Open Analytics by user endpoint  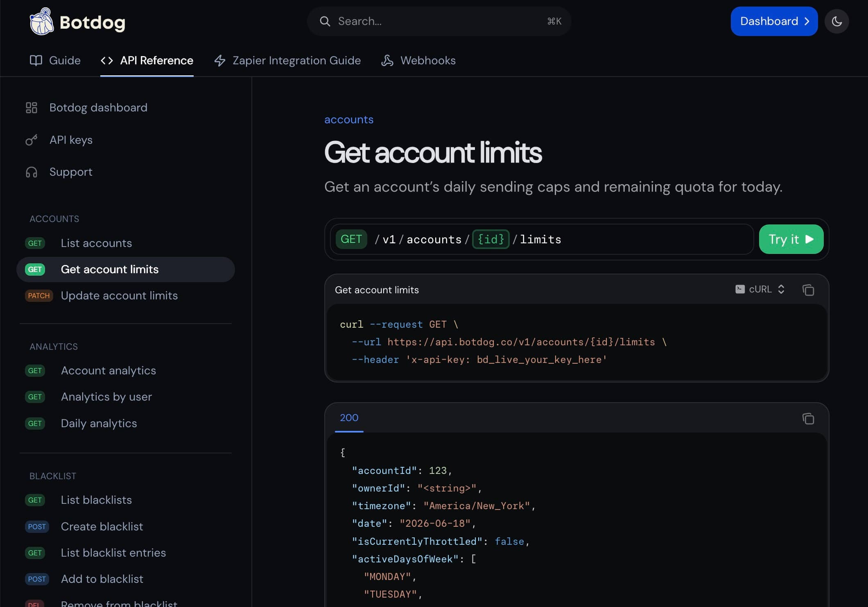click(x=125, y=397)
